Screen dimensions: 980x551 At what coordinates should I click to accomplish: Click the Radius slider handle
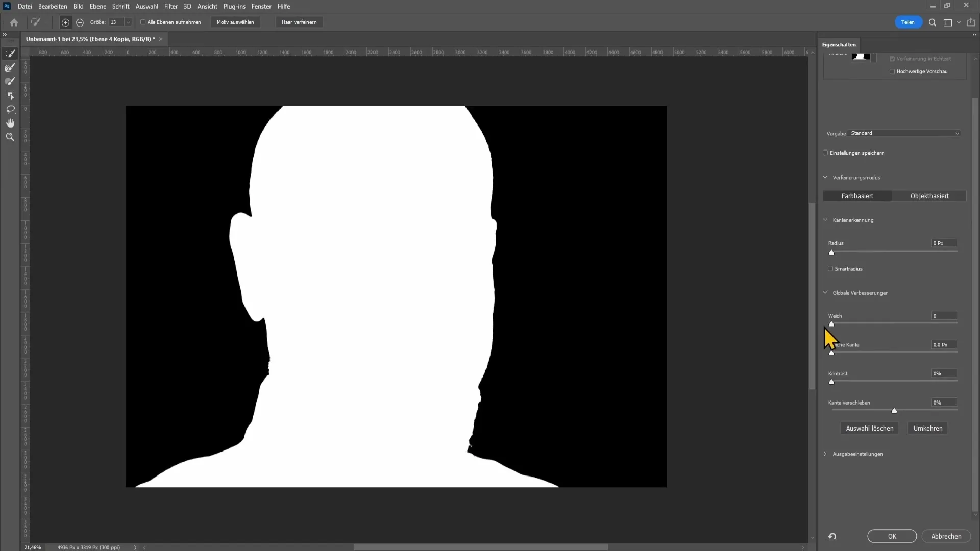click(831, 253)
